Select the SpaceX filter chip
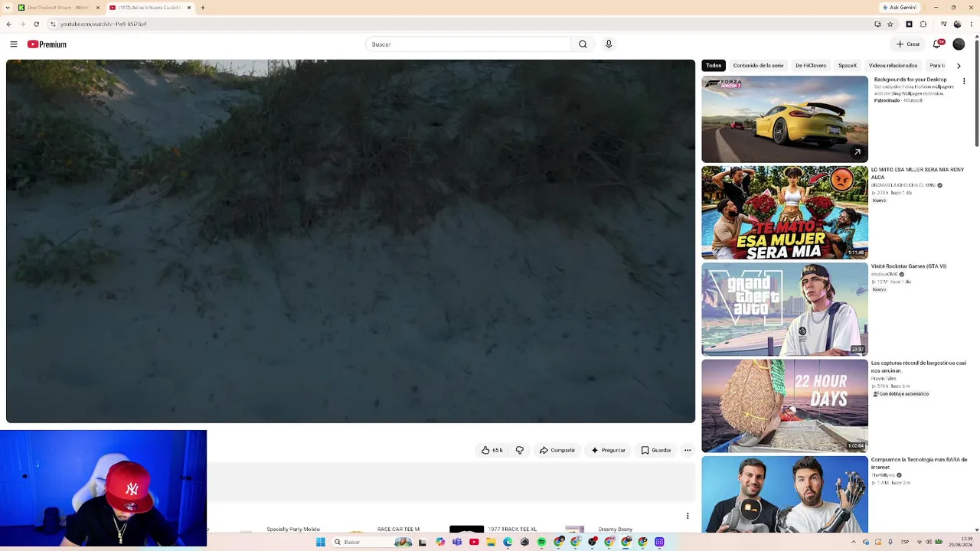This screenshot has width=980, height=551. coord(848,66)
